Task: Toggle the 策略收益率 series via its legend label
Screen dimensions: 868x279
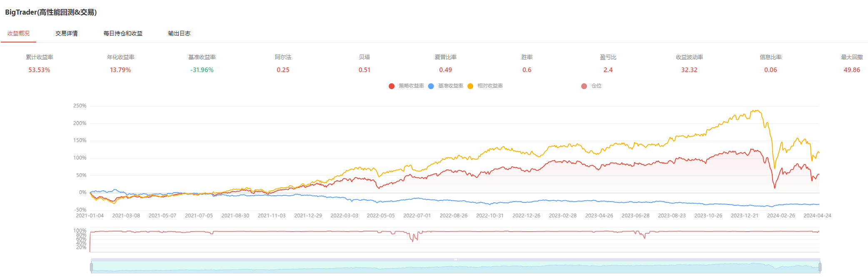Action: click(411, 86)
